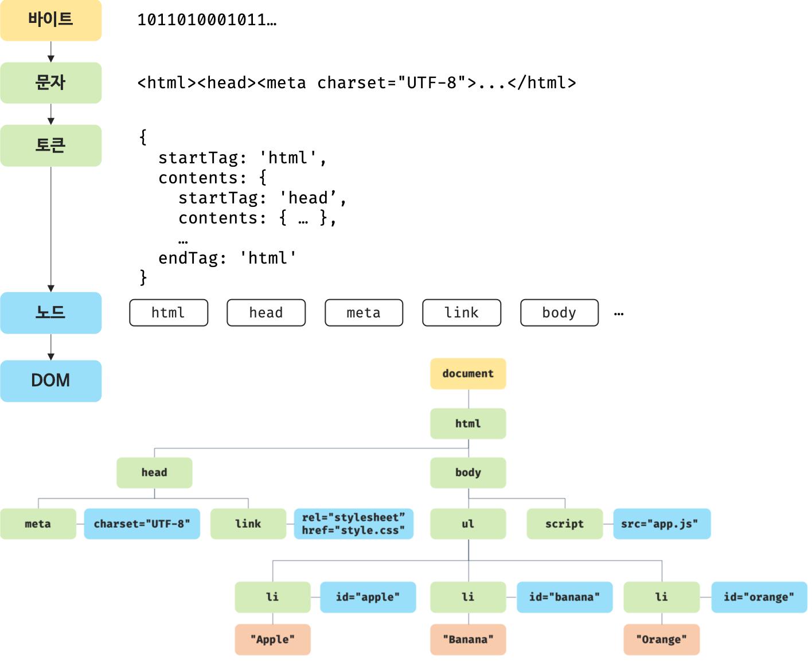
Task: Click the 토큰 stage box
Action: coord(51,146)
